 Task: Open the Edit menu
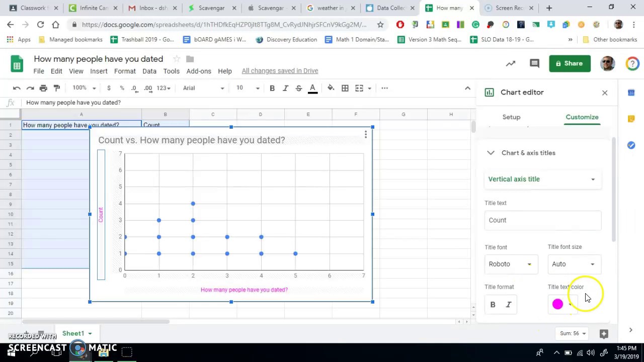(x=56, y=71)
